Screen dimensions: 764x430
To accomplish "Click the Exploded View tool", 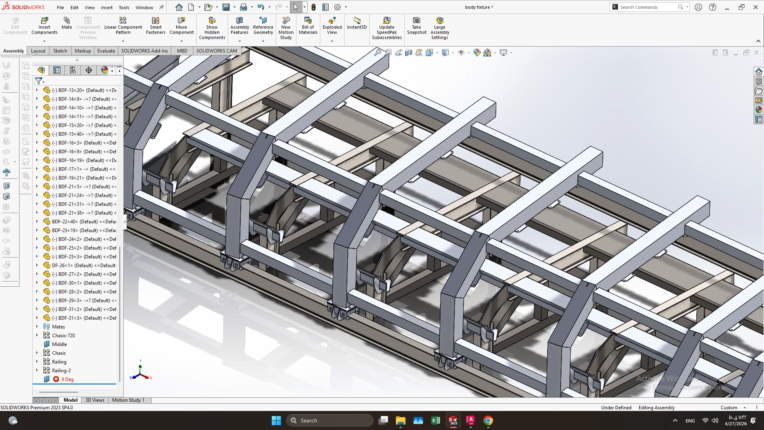I will coord(332,26).
